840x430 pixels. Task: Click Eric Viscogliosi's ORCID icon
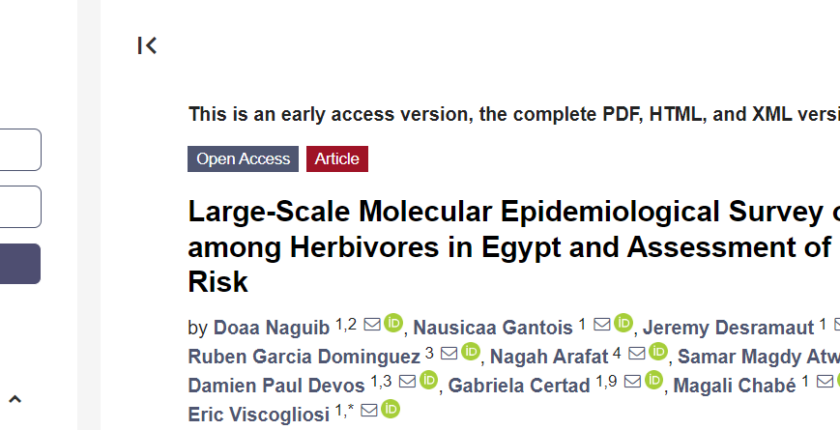390,409
